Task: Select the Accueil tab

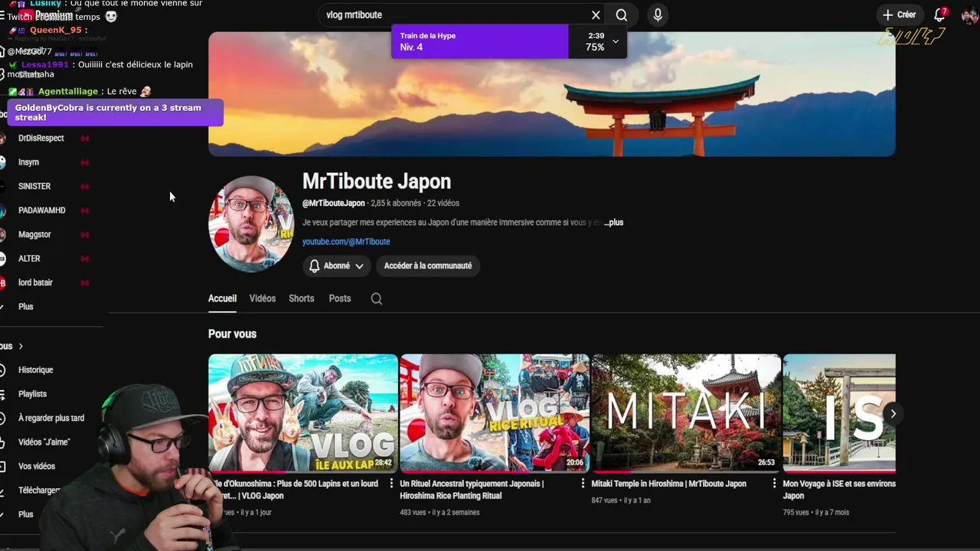Action: point(222,298)
